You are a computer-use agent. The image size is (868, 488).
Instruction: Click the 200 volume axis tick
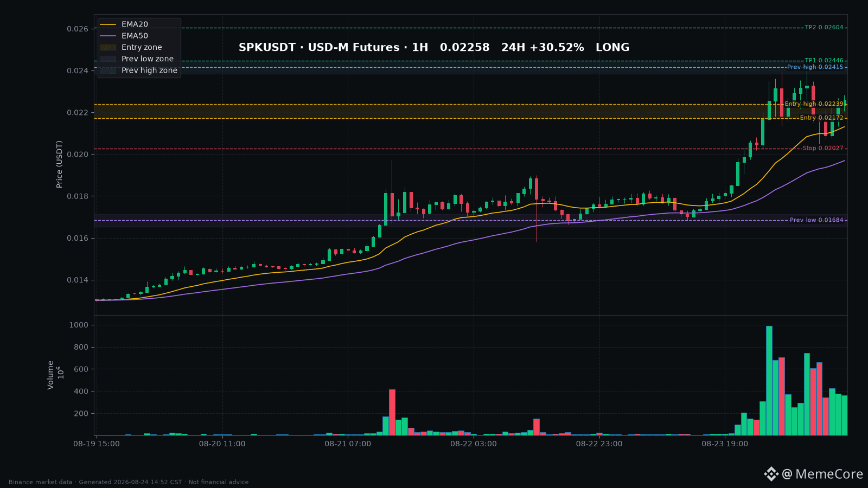click(x=81, y=414)
